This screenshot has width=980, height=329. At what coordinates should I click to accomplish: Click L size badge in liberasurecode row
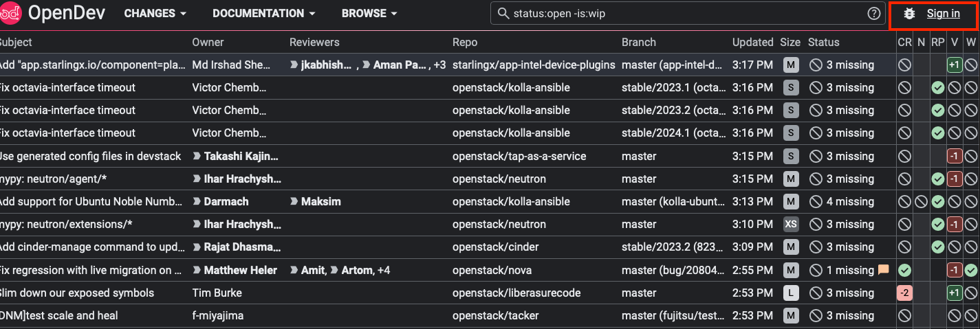791,293
